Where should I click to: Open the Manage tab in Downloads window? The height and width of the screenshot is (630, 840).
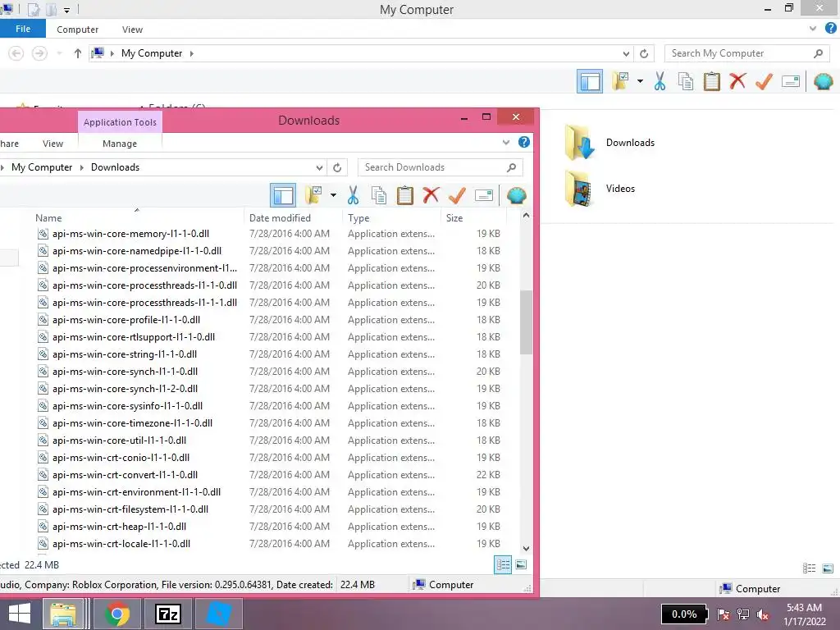point(120,144)
